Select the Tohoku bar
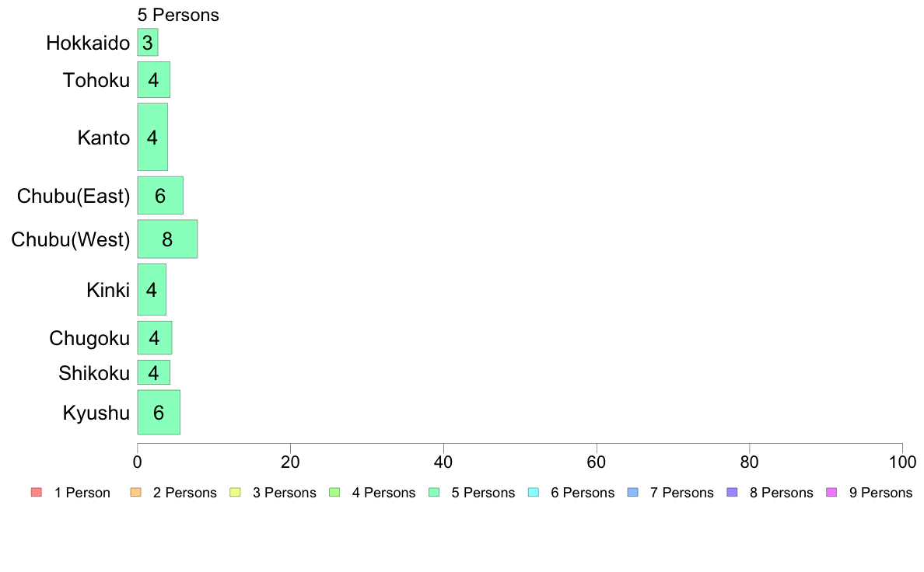The image size is (924, 572). coord(154,79)
